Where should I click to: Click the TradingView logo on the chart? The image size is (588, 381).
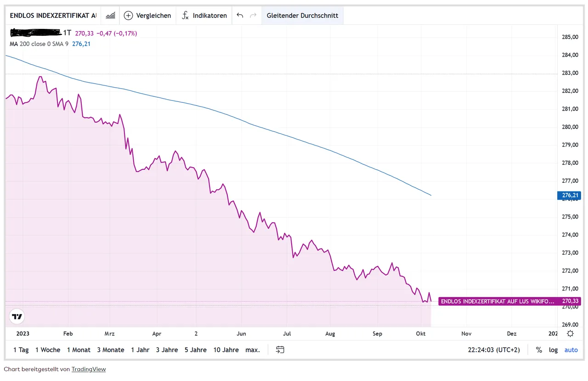17,317
